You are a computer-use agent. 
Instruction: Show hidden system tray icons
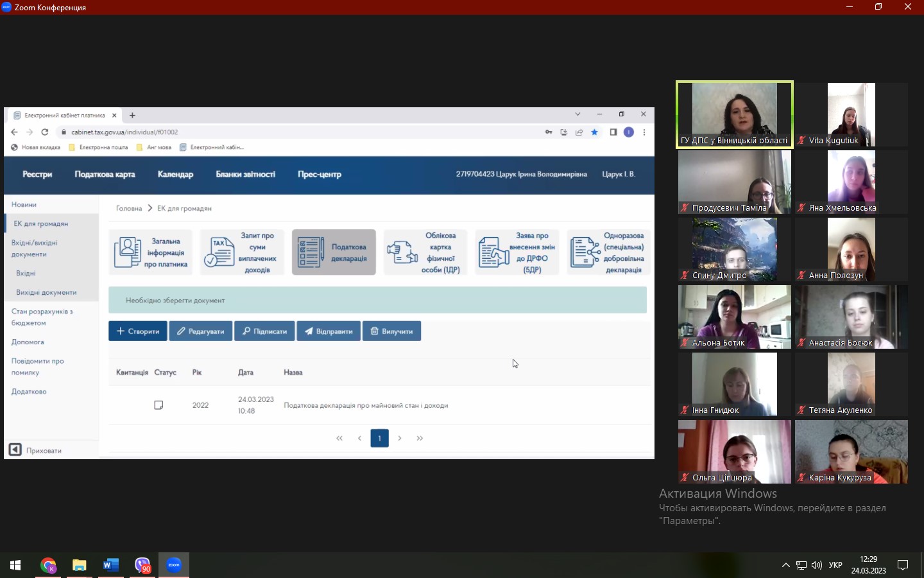785,565
